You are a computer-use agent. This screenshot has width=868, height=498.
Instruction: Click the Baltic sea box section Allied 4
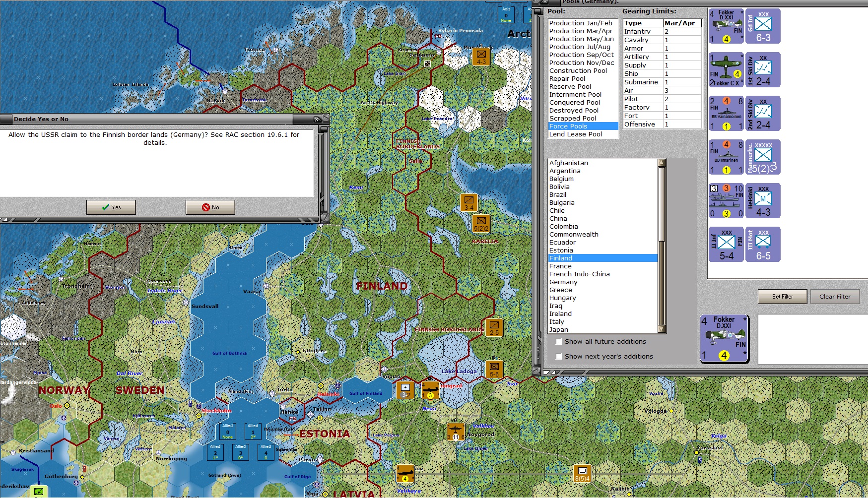pyautogui.click(x=266, y=452)
